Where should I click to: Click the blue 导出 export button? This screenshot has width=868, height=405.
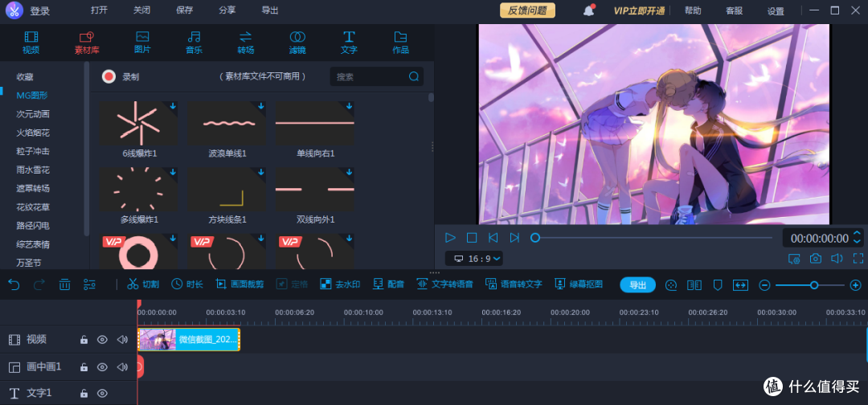click(x=637, y=285)
